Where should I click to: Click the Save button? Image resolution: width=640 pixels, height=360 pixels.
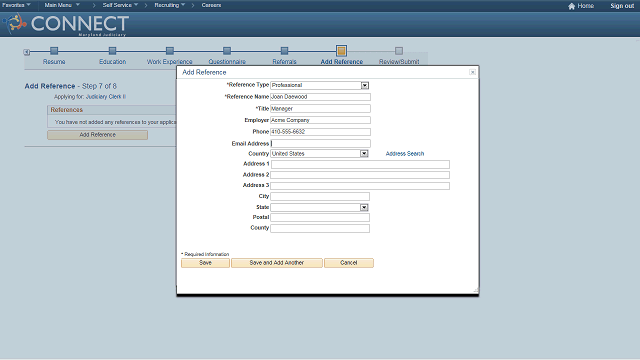coord(205,263)
